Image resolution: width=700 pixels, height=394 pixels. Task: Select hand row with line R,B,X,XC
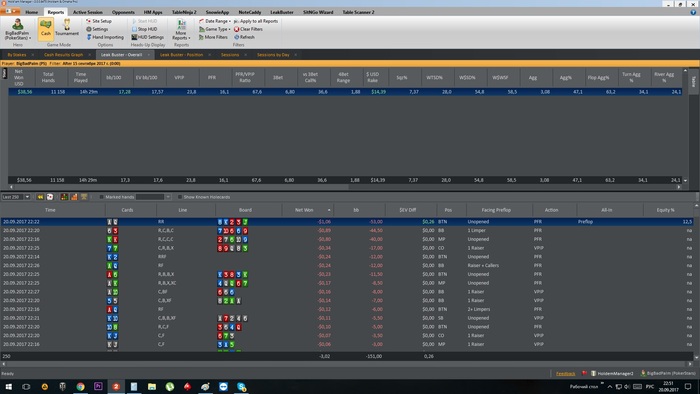coord(347,283)
